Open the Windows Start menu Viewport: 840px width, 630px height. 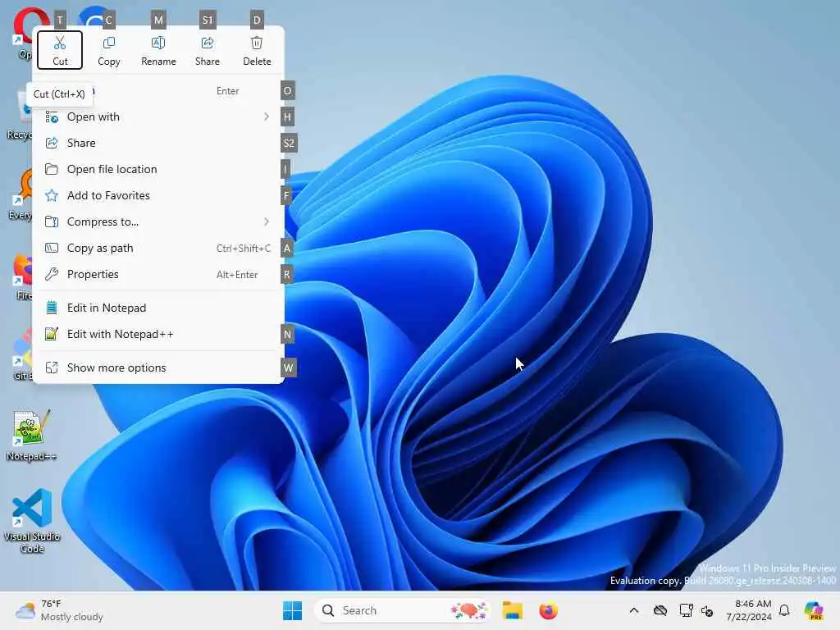click(293, 610)
